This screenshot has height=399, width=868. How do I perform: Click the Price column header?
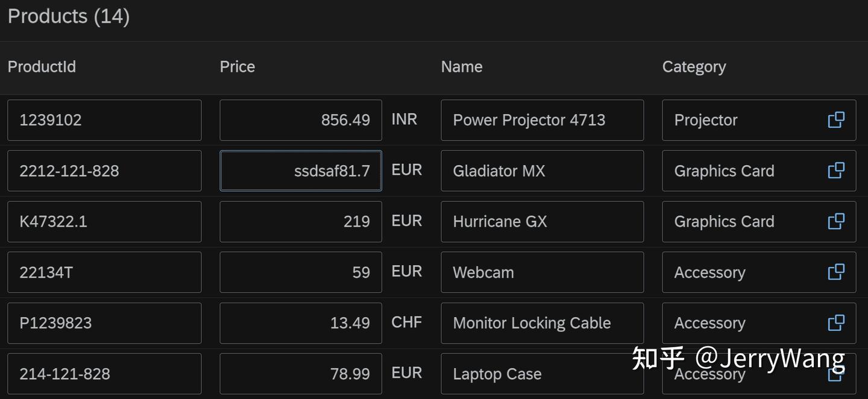tap(237, 66)
